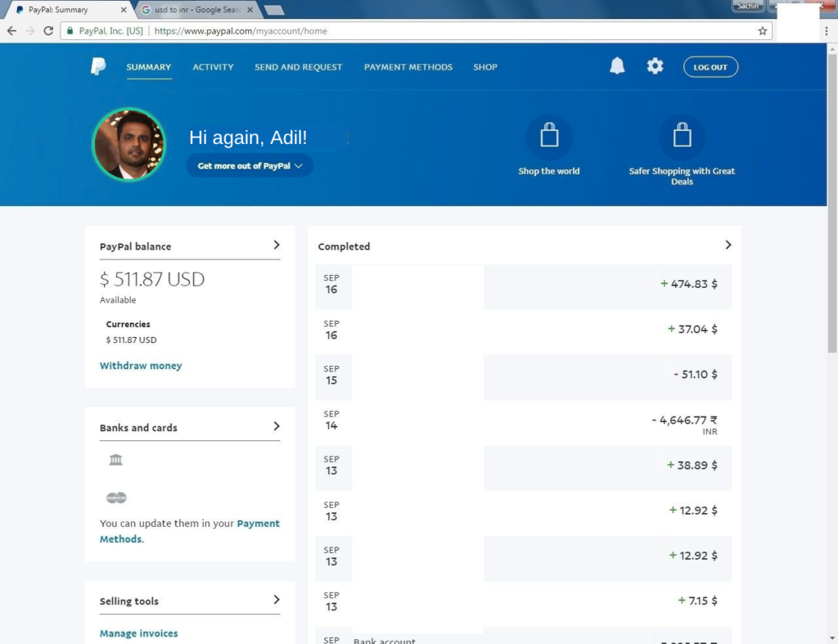838x644 pixels.
Task: Reload the page in the browser
Action: 48,31
